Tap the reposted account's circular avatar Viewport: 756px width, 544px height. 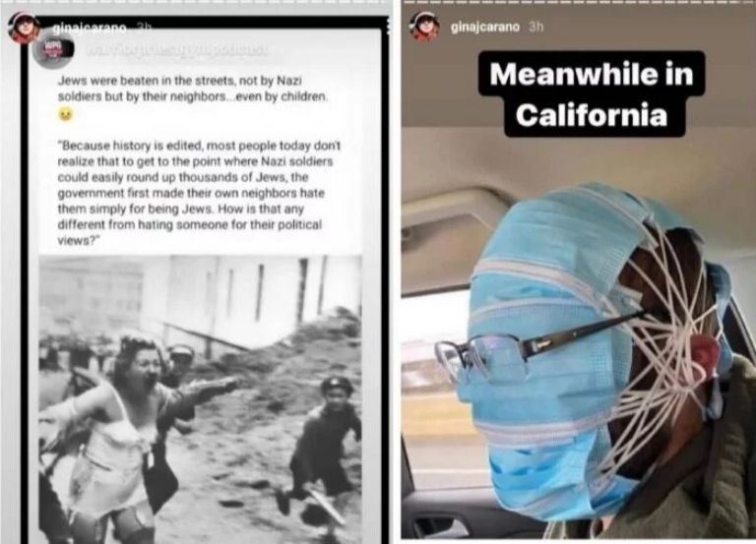[x=53, y=50]
